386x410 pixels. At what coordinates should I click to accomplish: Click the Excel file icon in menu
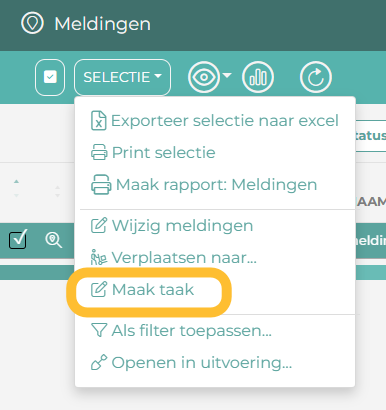(x=99, y=120)
